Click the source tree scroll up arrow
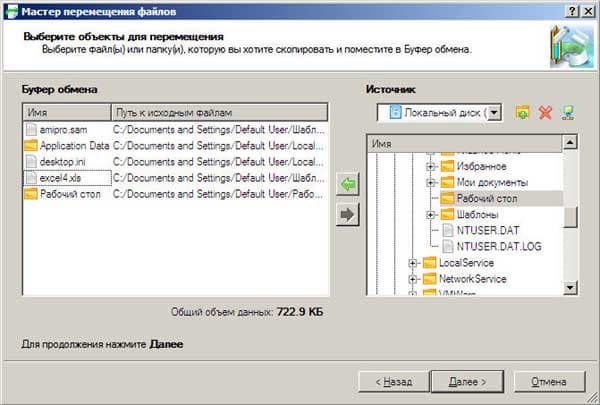600x405 pixels. click(570, 143)
